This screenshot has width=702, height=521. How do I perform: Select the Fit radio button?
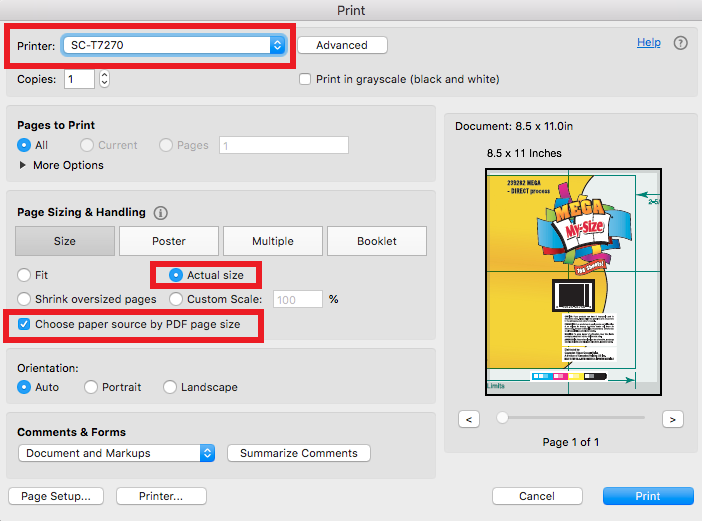tap(24, 275)
